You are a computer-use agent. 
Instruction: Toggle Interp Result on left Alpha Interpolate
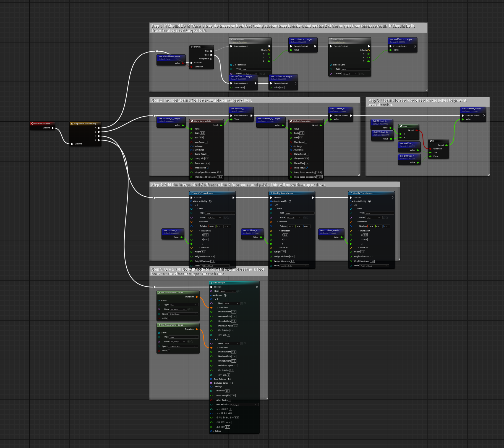click(207, 168)
